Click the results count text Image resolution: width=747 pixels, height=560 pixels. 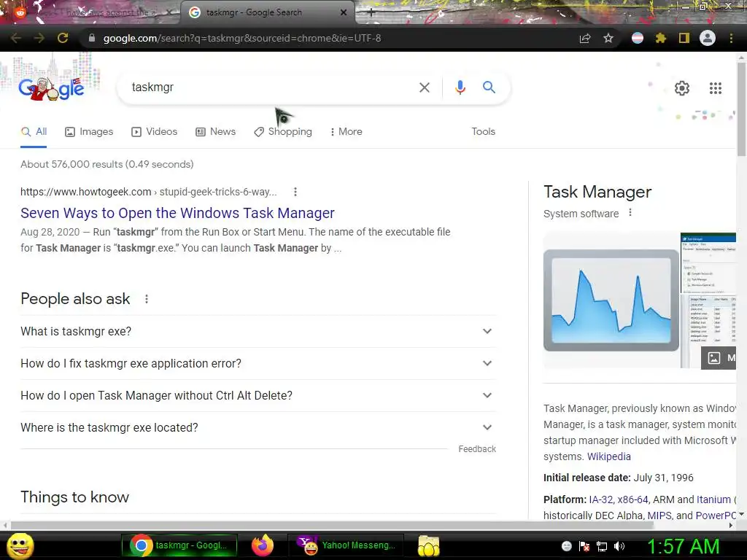pos(107,164)
